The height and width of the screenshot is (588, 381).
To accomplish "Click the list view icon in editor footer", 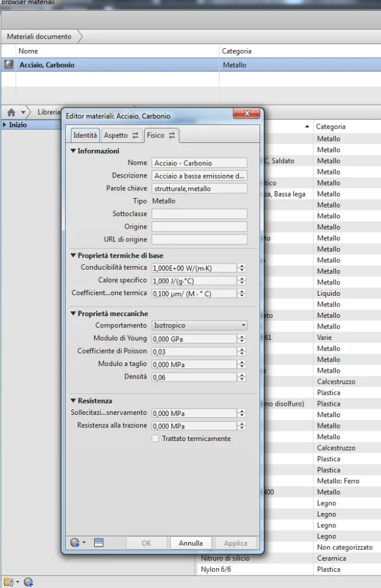I will [x=99, y=543].
